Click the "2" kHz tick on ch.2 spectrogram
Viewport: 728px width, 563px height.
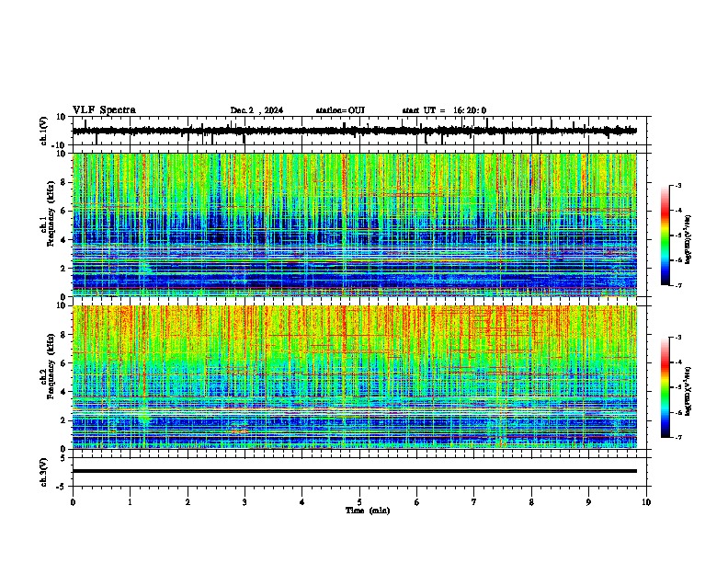(63, 420)
